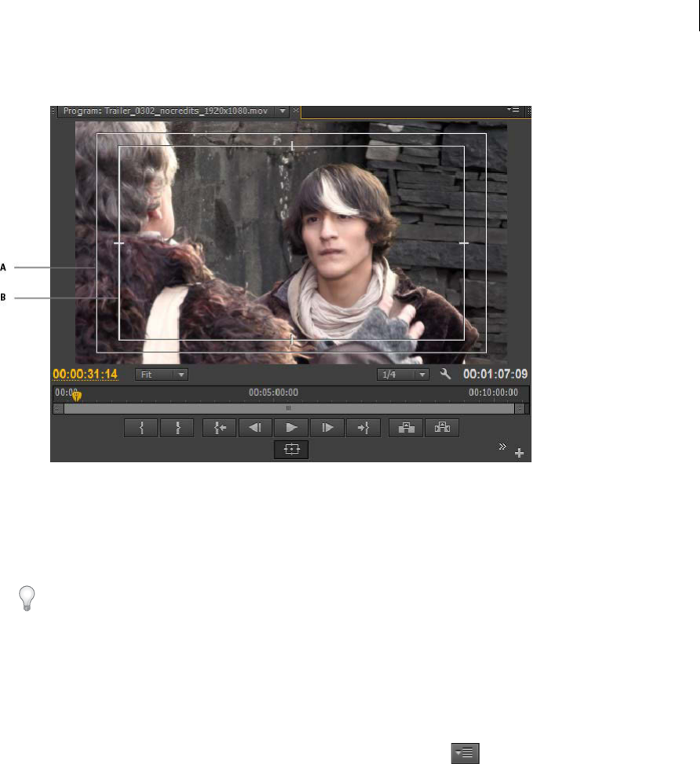Click the Mark Out button
The height and width of the screenshot is (764, 700).
click(177, 428)
